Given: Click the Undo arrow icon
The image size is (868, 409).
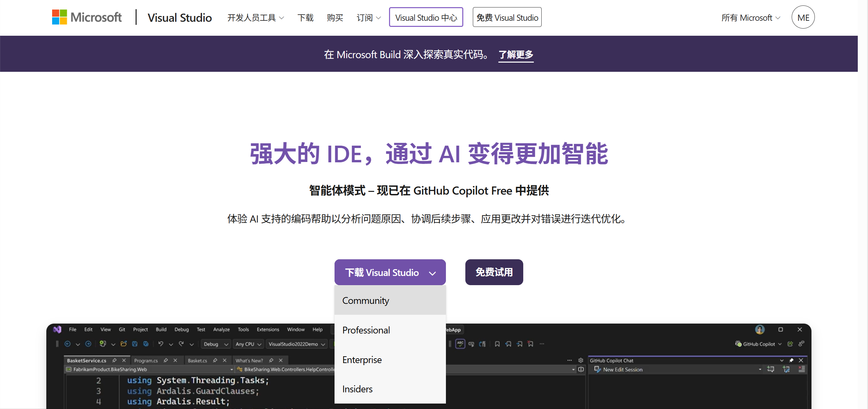Looking at the screenshot, I should [x=161, y=344].
